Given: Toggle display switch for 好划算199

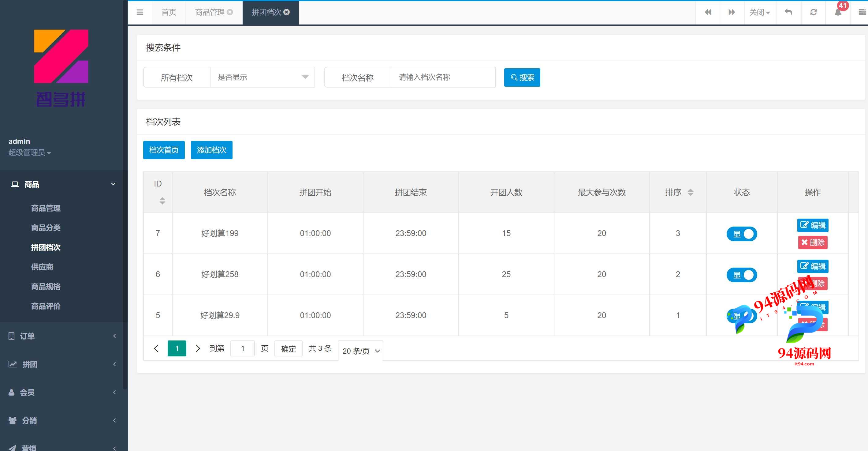Looking at the screenshot, I should pyautogui.click(x=742, y=234).
